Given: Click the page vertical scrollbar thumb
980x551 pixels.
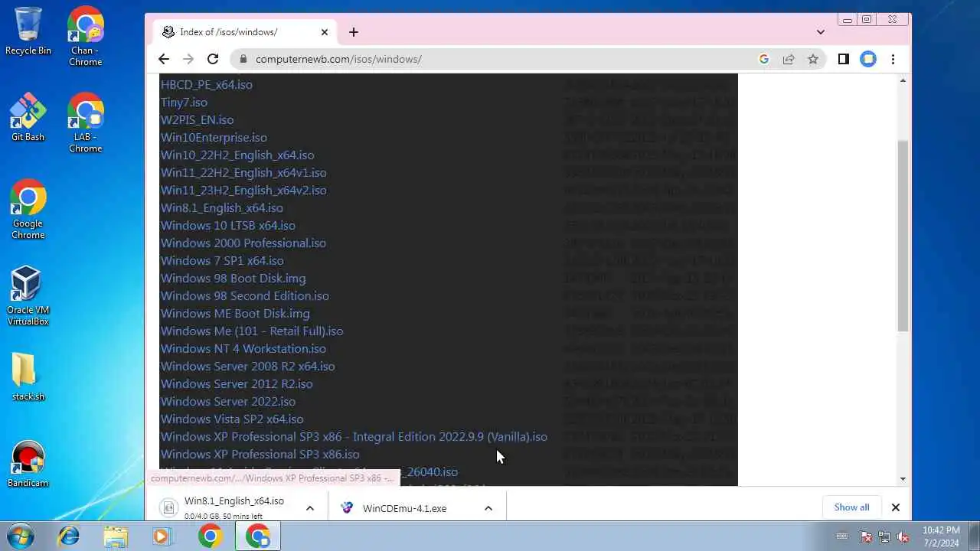Looking at the screenshot, I should [903, 236].
